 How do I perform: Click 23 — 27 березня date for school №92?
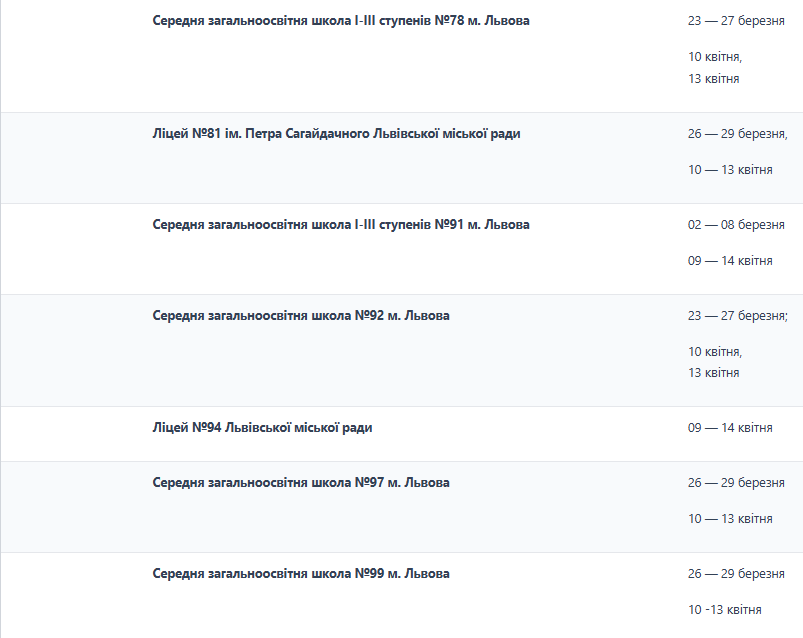point(737,316)
